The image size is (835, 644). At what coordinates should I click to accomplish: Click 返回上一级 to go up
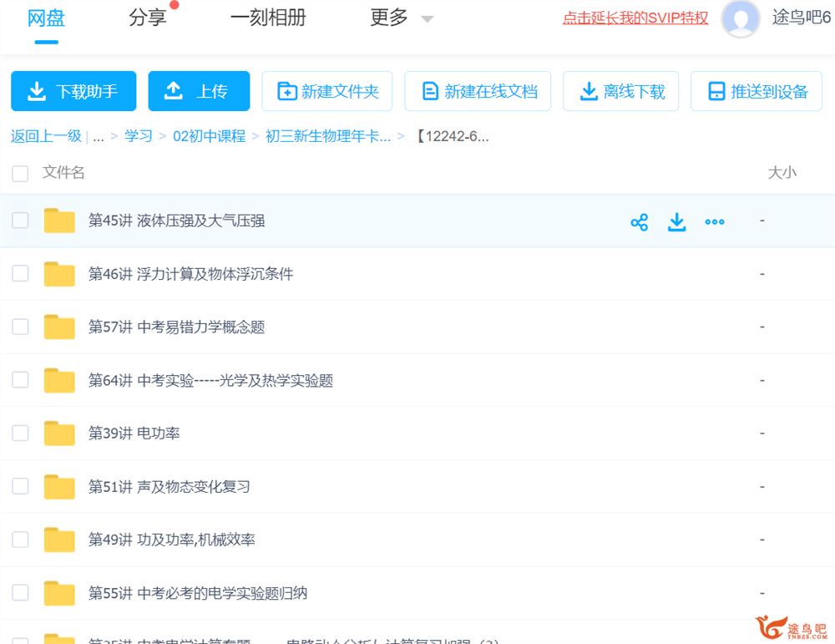coord(46,136)
